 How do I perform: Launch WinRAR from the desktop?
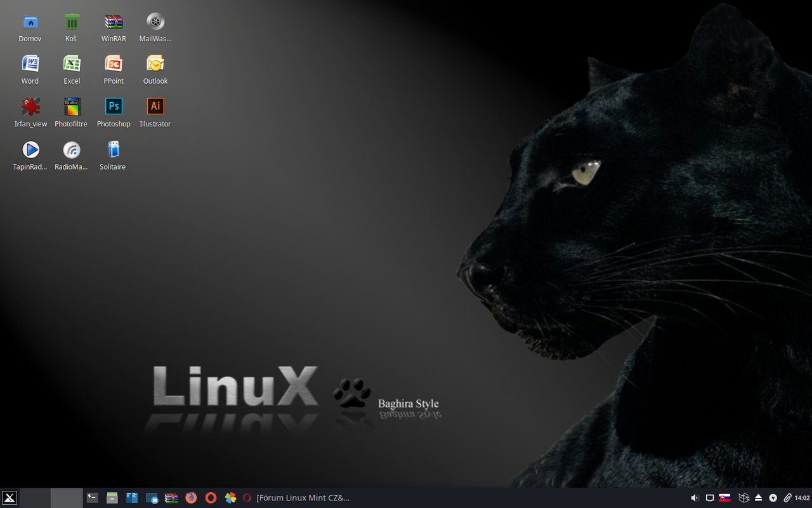(x=114, y=28)
